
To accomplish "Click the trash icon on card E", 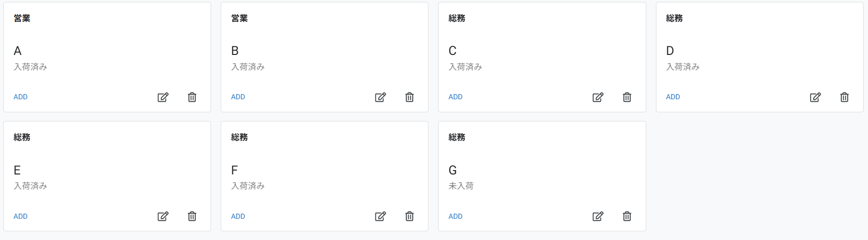I will (192, 216).
